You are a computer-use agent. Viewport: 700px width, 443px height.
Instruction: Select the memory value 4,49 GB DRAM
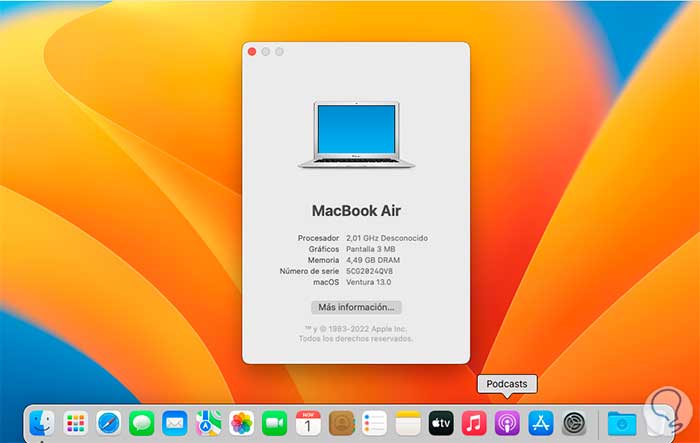click(373, 260)
